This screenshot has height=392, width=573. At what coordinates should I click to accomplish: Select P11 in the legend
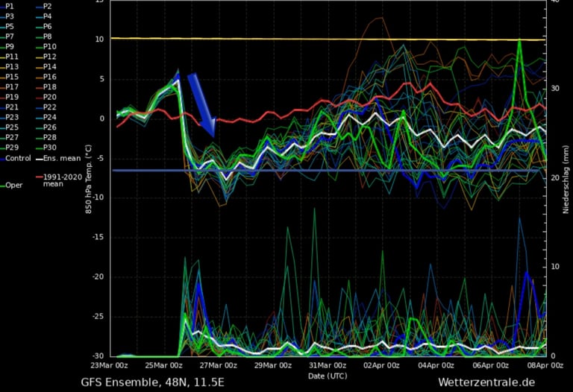pyautogui.click(x=12, y=57)
